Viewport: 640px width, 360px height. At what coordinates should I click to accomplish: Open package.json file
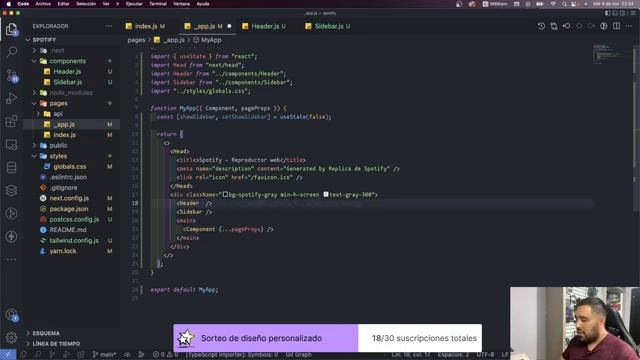[x=69, y=209]
